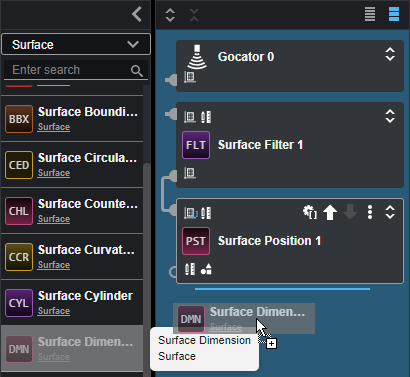Switch to compact list view
Image resolution: width=410 pixels, height=377 pixels.
tap(370, 14)
